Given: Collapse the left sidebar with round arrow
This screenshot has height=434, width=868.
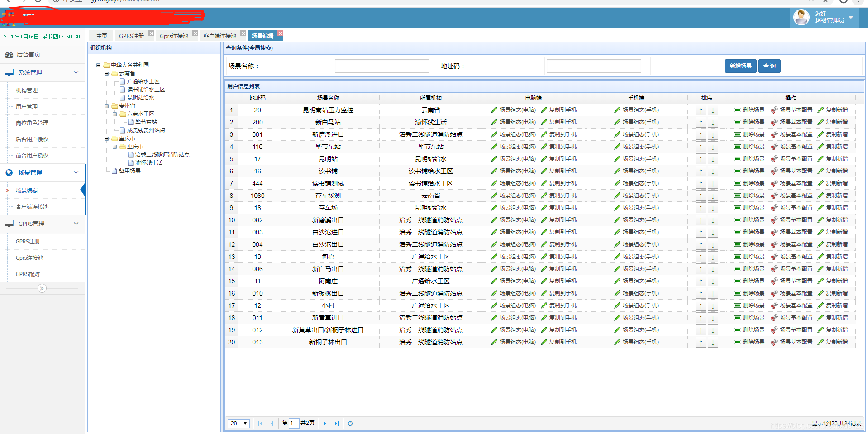Looking at the screenshot, I should [42, 288].
